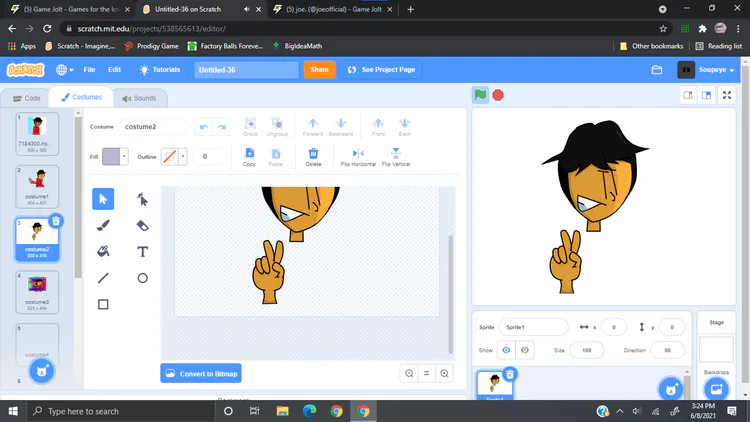This screenshot has width=750, height=422.
Task: Click the Undo arrow
Action: pos(204,127)
